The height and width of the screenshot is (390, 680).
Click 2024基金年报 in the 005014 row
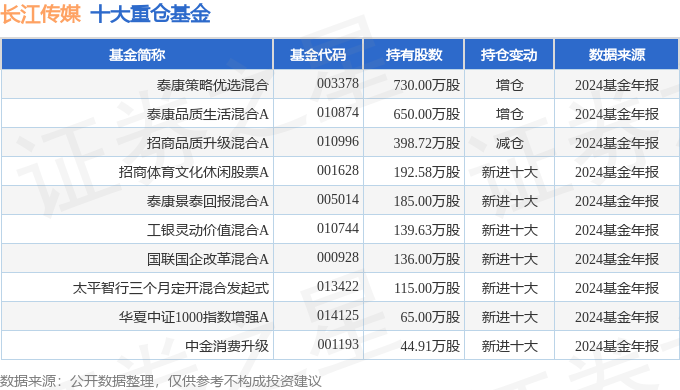point(617,201)
